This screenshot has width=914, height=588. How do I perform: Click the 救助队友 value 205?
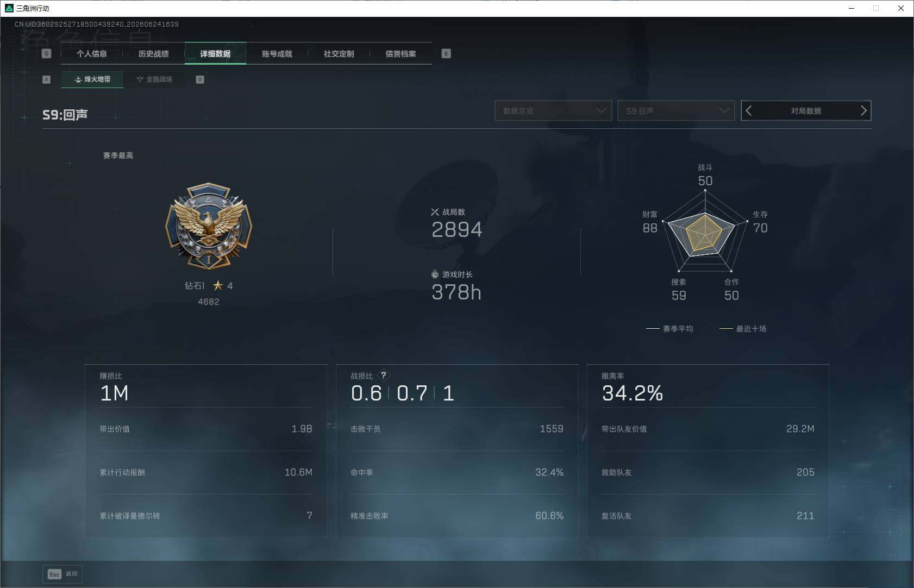(x=805, y=472)
